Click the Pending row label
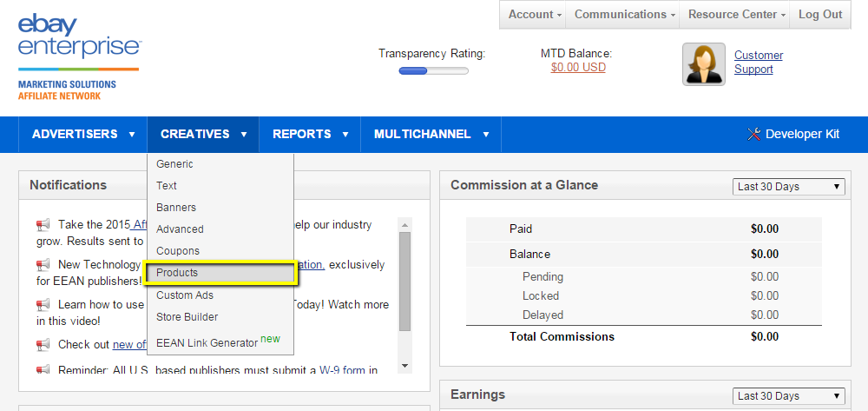 [x=542, y=276]
